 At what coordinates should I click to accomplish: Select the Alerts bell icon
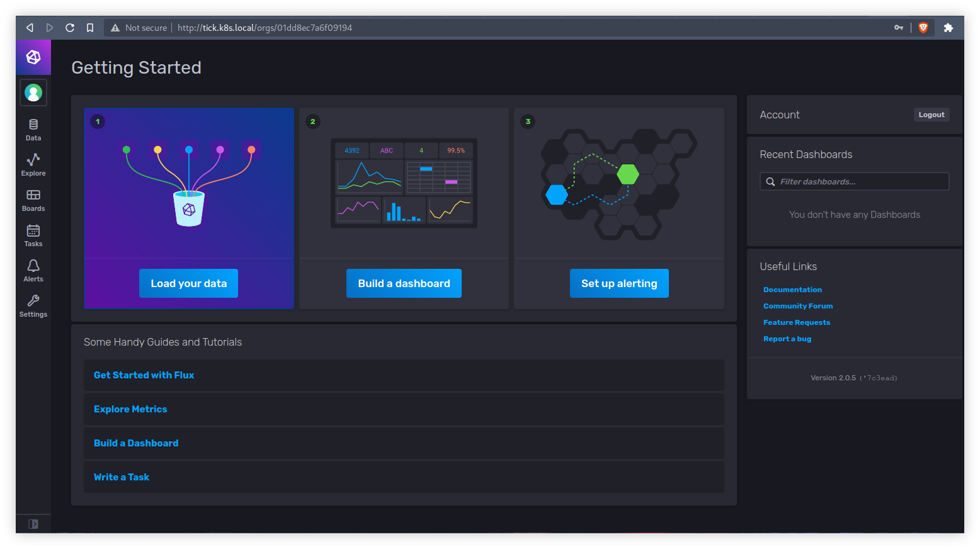[33, 270]
